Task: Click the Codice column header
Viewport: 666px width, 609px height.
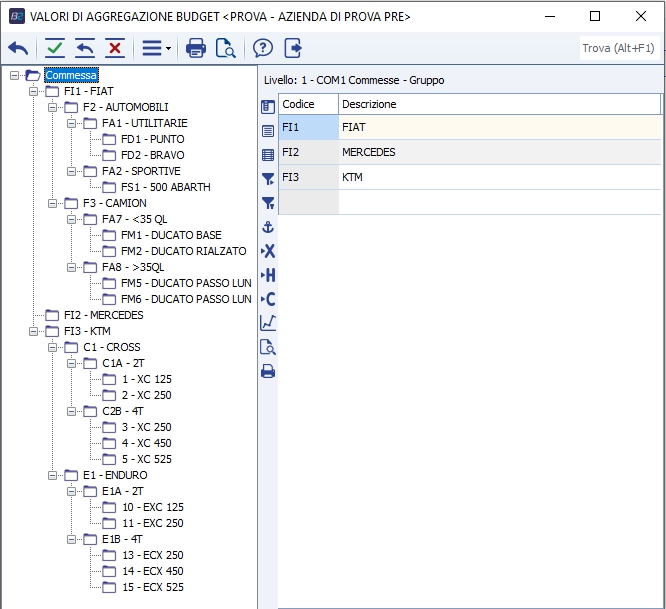Action: click(x=308, y=104)
